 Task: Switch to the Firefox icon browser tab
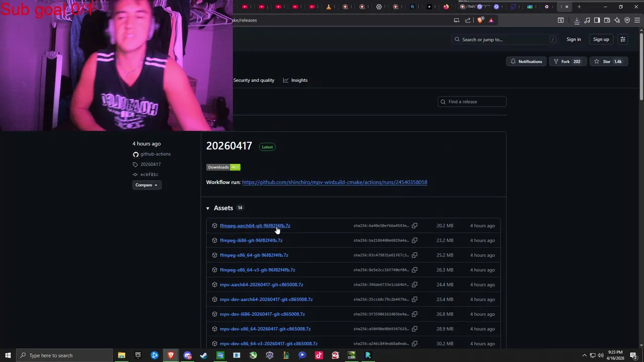[x=446, y=7]
